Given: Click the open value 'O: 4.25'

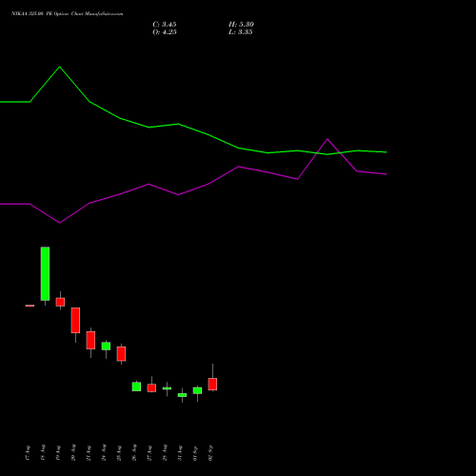Looking at the screenshot, I should (165, 32).
